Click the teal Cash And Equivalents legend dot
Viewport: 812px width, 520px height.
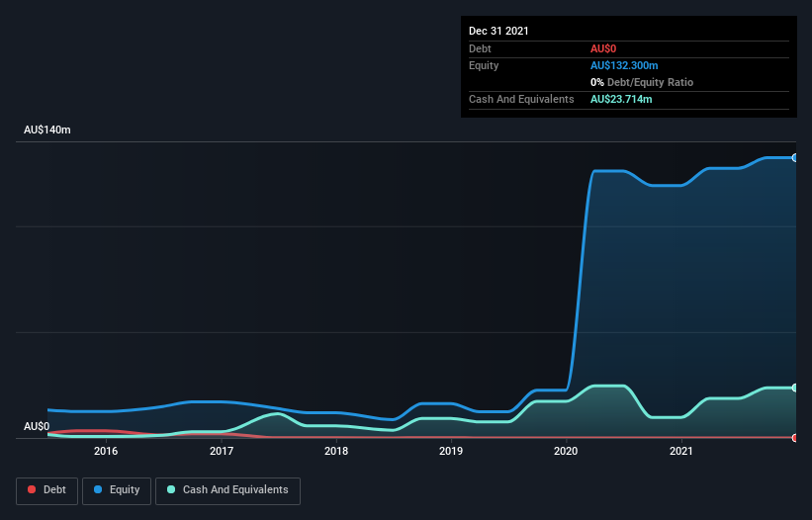click(171, 489)
